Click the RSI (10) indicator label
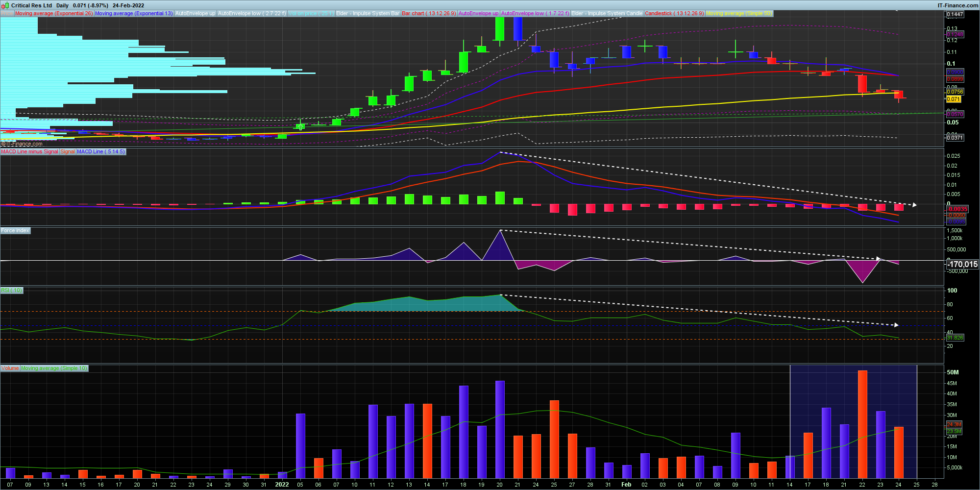Viewport: 980px width, 490px height. [x=12, y=290]
